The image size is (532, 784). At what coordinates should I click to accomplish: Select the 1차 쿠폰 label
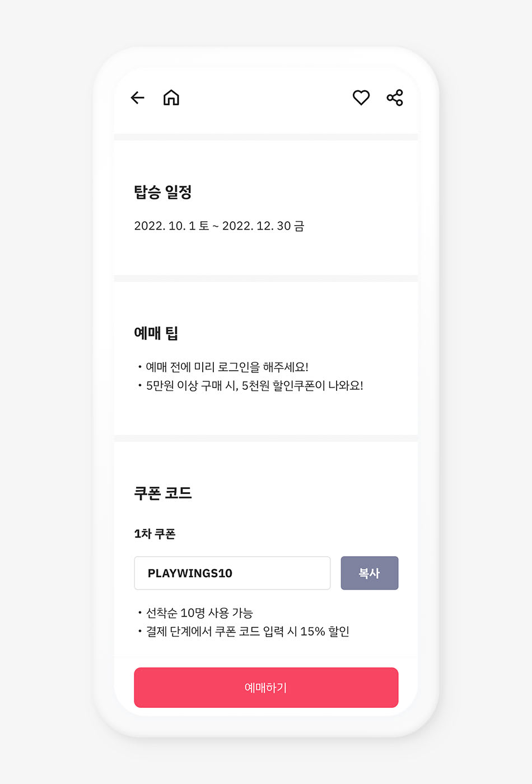[155, 534]
